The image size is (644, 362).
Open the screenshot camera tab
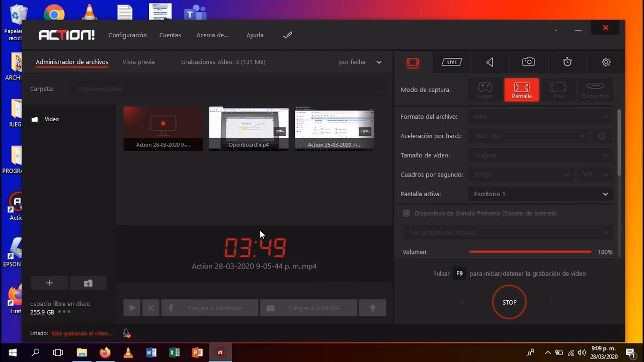click(528, 62)
